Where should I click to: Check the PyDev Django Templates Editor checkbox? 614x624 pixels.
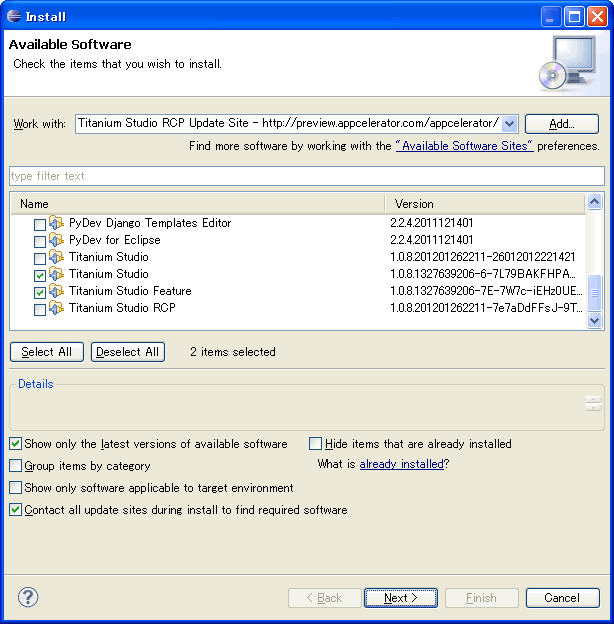tap(40, 224)
